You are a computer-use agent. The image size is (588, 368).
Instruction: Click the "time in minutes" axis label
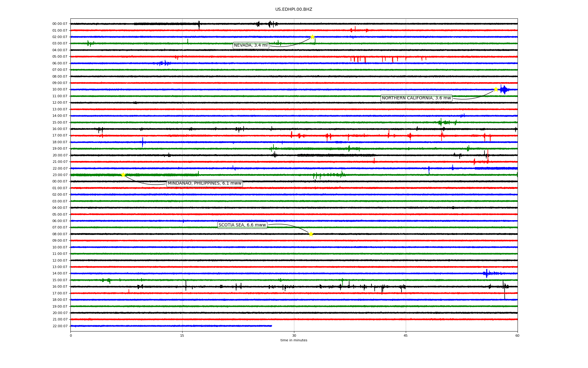pyautogui.click(x=294, y=340)
